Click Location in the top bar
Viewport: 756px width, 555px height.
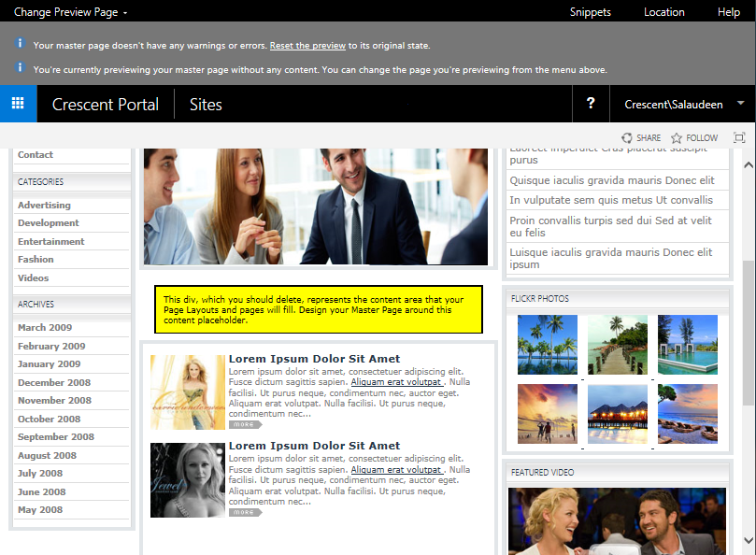tap(663, 12)
